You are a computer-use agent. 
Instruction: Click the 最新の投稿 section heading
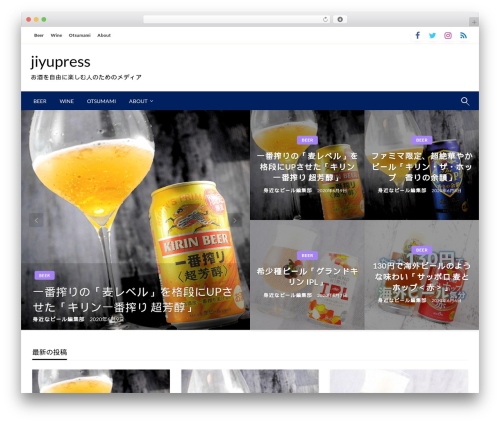[x=50, y=352]
